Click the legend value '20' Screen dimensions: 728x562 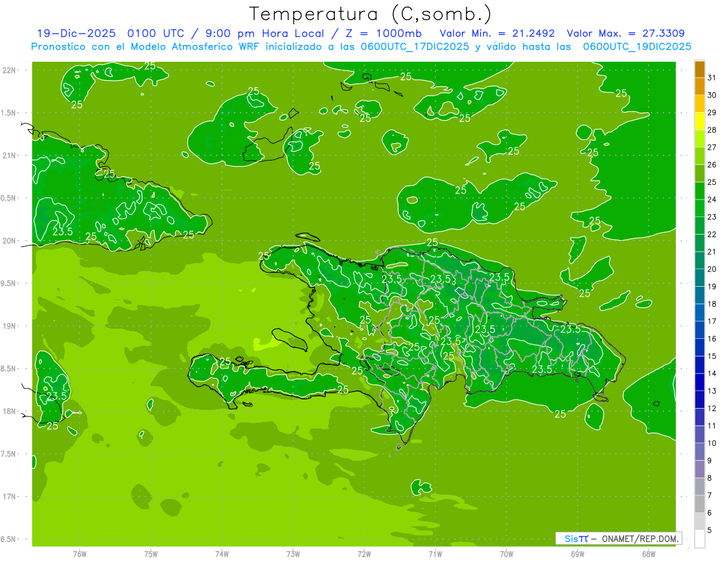(712, 269)
